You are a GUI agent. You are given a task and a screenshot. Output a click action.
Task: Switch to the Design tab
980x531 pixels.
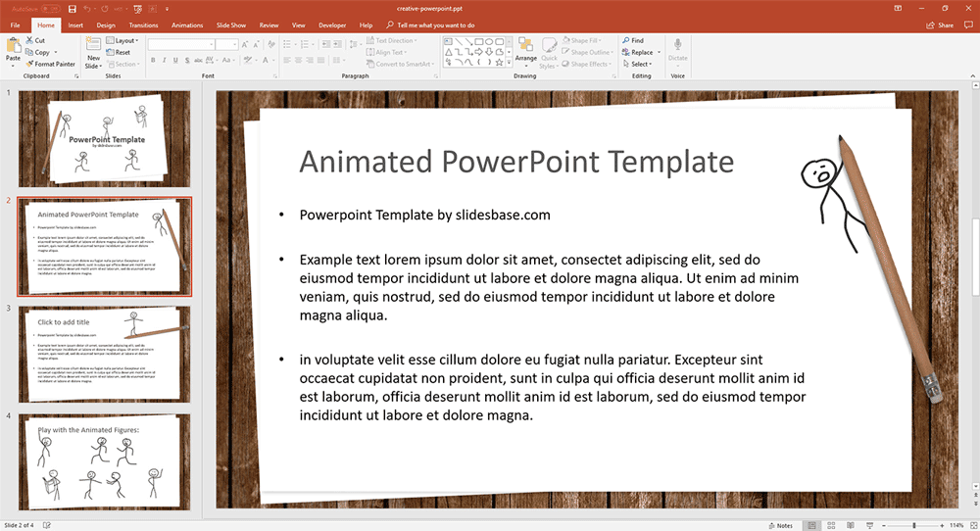[106, 25]
